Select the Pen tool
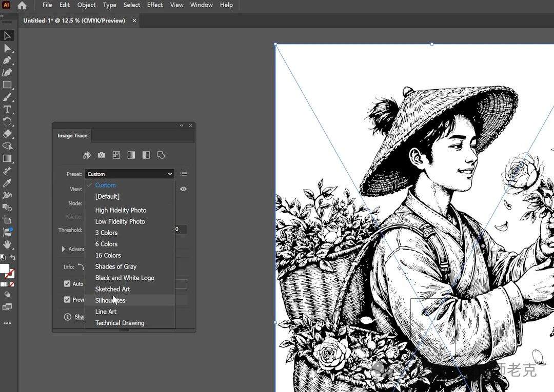Screen dimensions: 554x392 [x=7, y=60]
